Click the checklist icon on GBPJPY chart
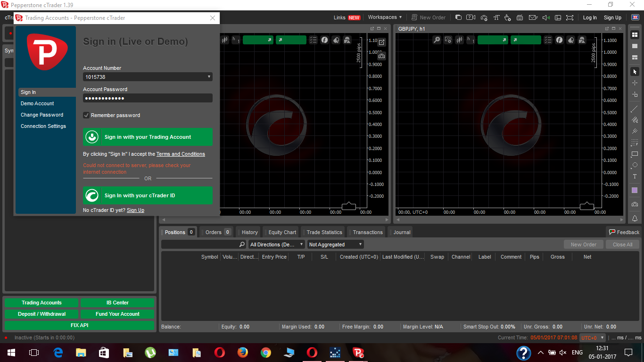Screen dimensions: 644x362 [x=548, y=40]
